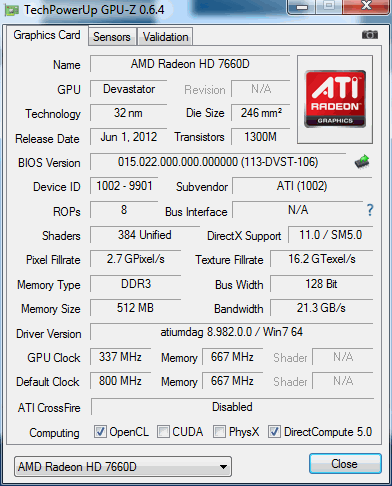392x486 pixels.
Task: Click the BIOS save chip icon
Action: [x=362, y=162]
